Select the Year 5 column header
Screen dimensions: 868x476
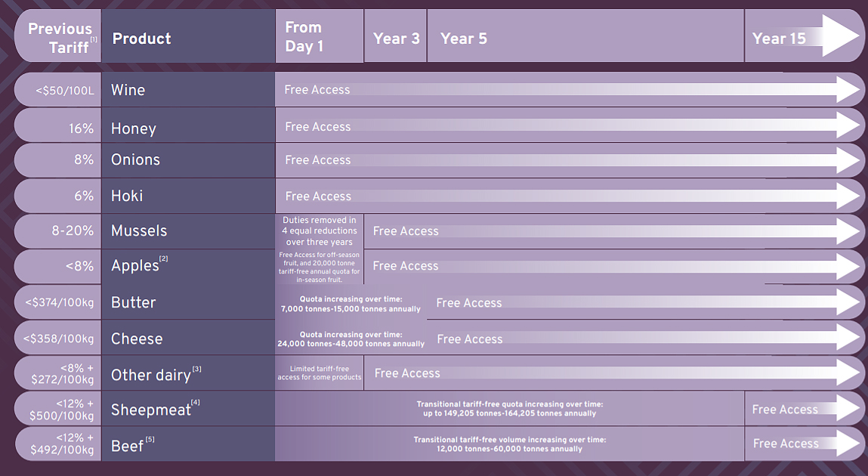pos(464,39)
